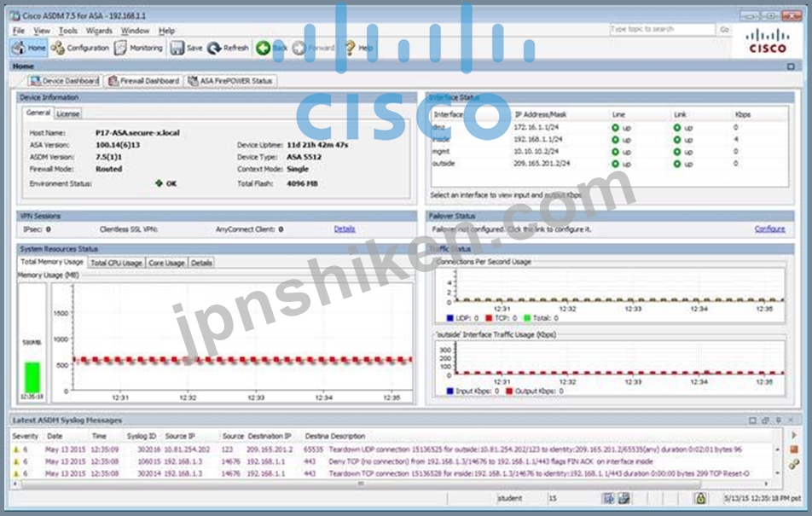This screenshot has width=812, height=516.
Task: Open the Configuration view
Action: coord(80,48)
